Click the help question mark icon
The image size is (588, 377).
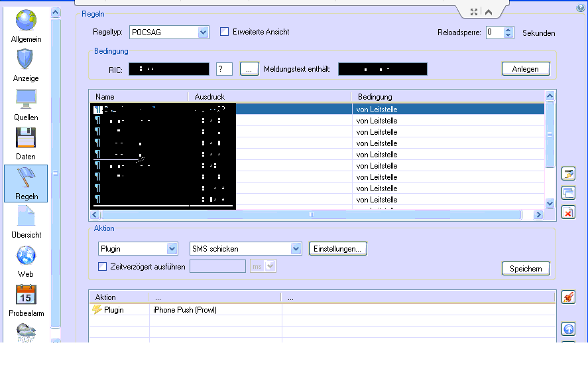pos(580,8)
